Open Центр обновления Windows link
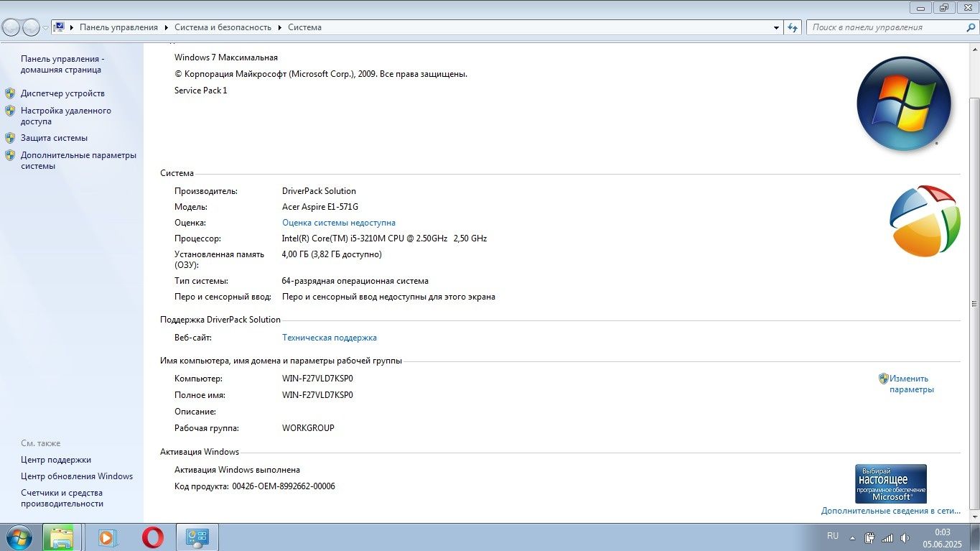Viewport: 980px width, 551px height. (x=77, y=476)
